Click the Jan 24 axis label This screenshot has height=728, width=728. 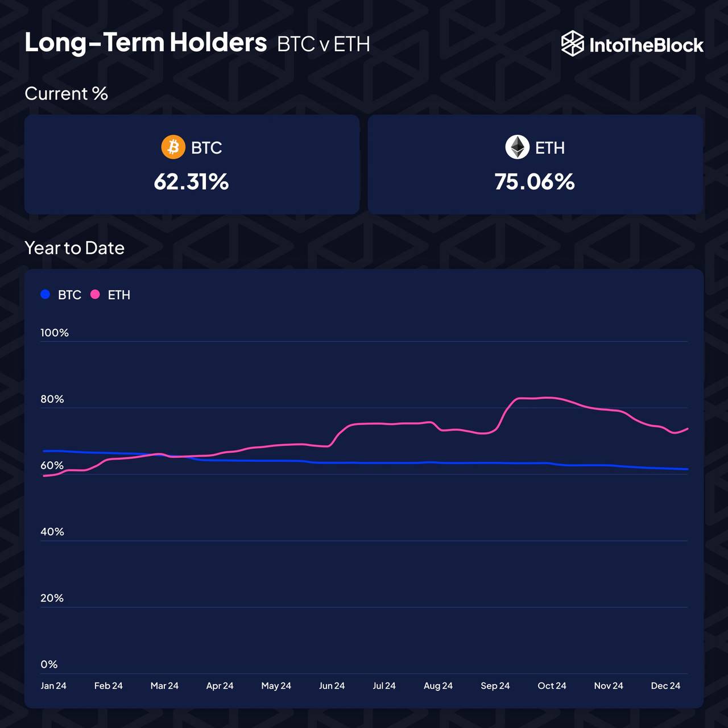click(53, 686)
